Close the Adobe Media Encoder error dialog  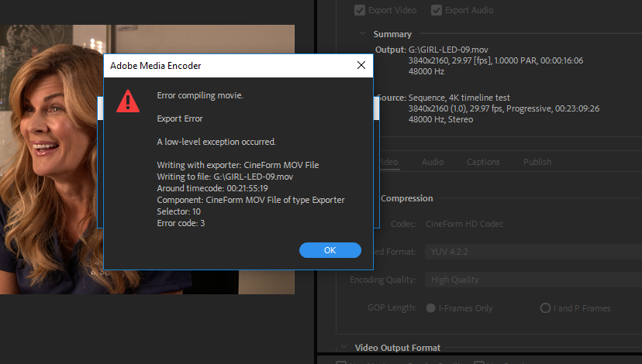pyautogui.click(x=361, y=66)
